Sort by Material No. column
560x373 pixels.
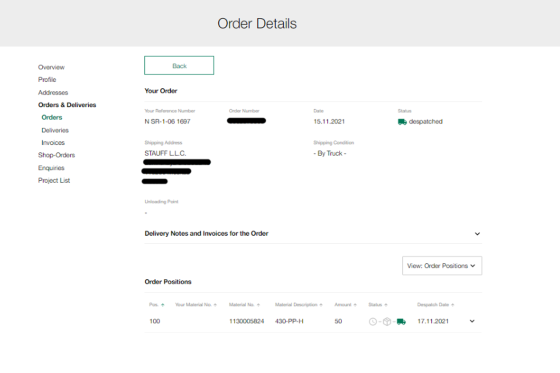[244, 305]
